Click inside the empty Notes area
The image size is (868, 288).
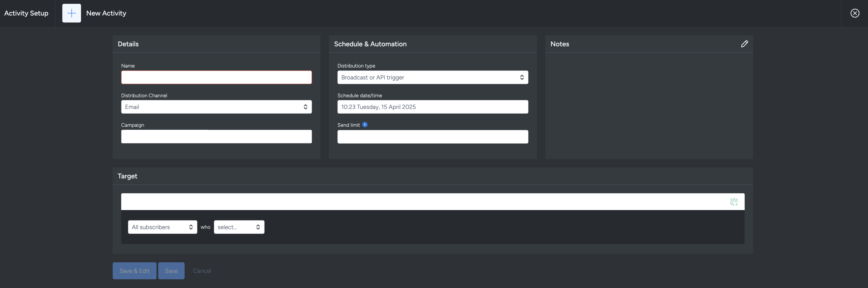point(649,104)
